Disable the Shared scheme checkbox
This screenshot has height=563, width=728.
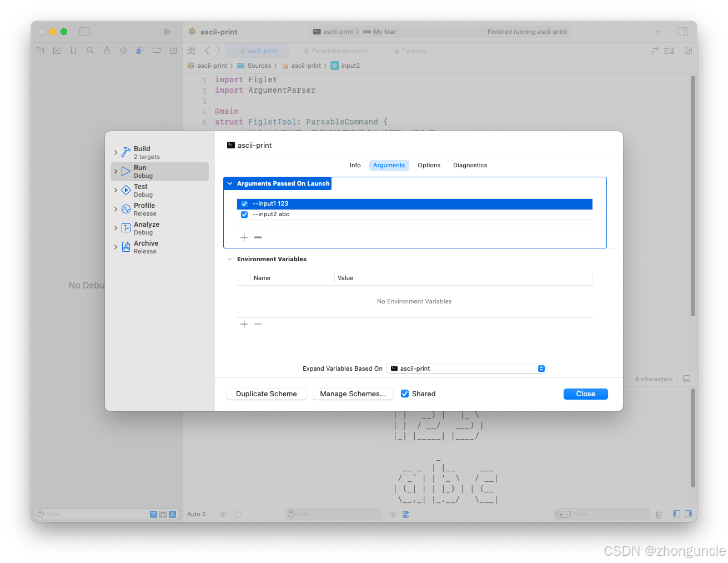pos(405,393)
